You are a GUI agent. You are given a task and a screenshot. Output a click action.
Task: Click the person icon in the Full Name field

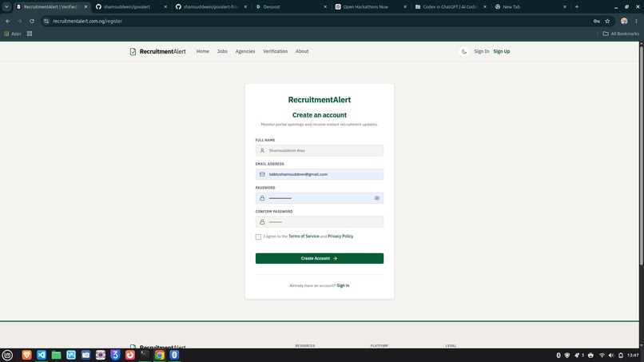coord(262,150)
